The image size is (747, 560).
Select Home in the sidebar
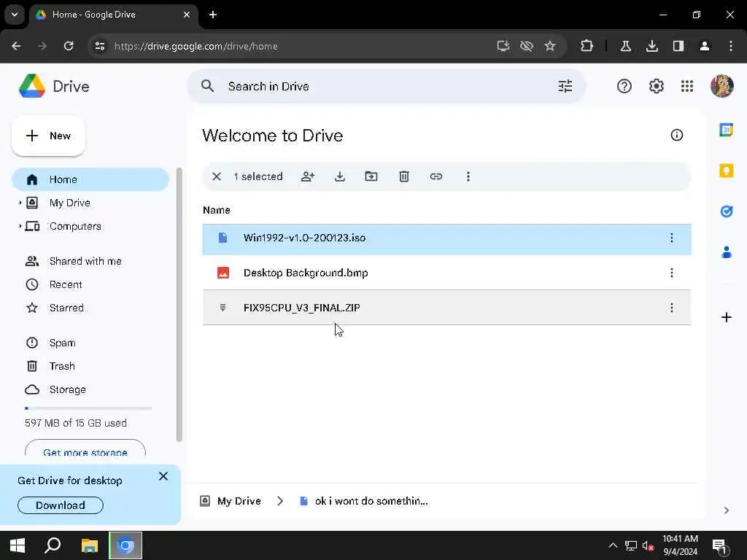90,179
